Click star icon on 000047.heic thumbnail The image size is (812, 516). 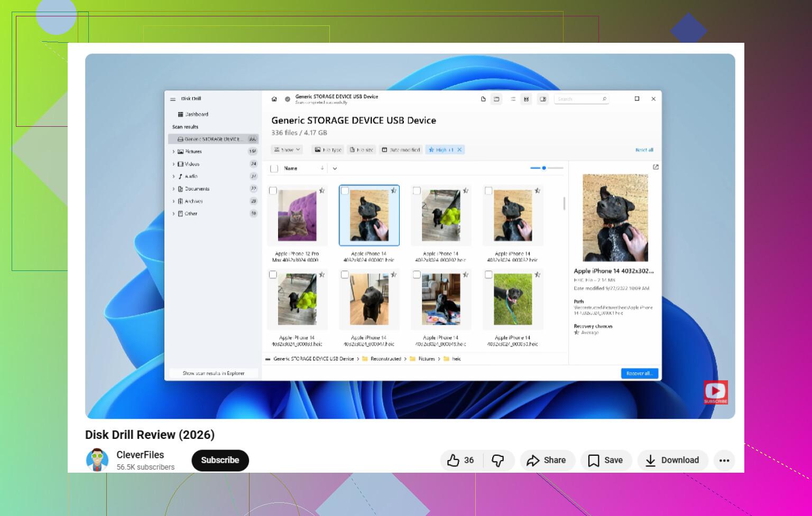(x=393, y=275)
